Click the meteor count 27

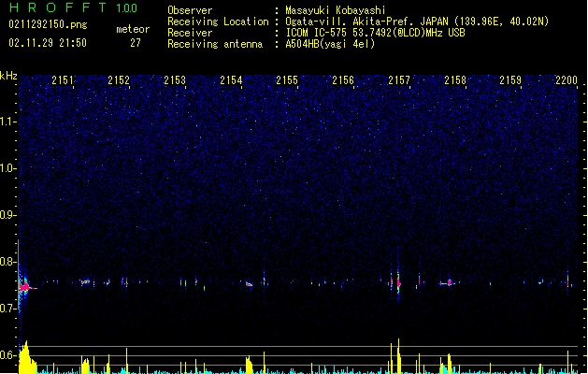click(136, 43)
